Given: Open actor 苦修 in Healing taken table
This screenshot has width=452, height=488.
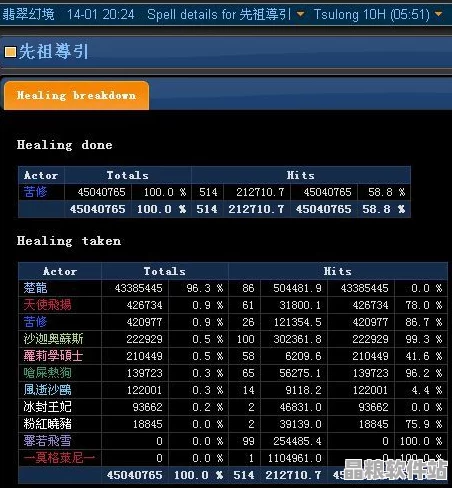Looking at the screenshot, I should coord(35,322).
